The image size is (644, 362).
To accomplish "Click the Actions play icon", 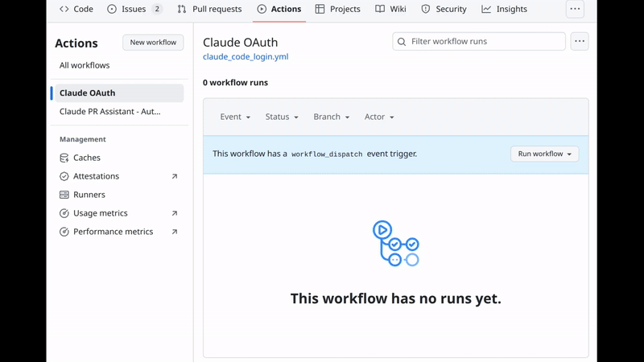I will (262, 9).
